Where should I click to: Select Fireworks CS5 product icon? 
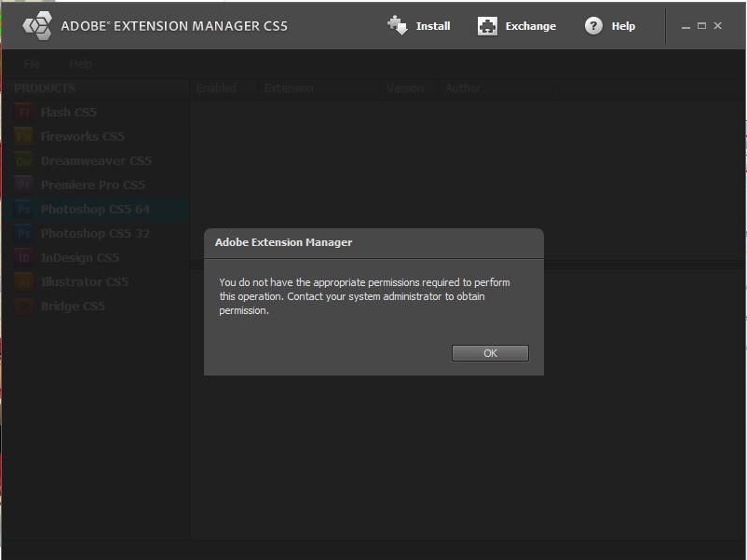[x=23, y=137]
